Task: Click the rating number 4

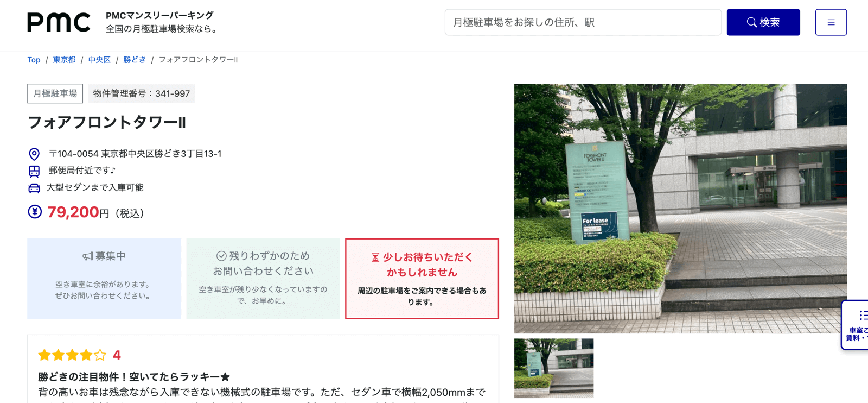Action: [117, 355]
